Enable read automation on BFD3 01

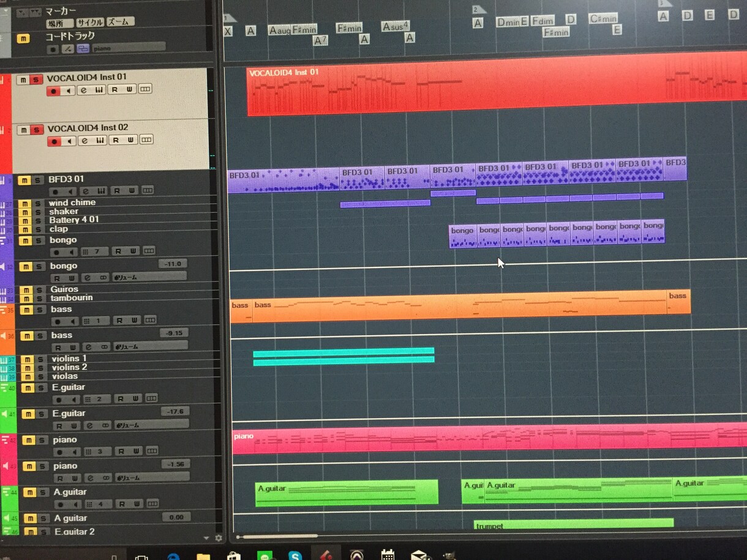coord(116,191)
